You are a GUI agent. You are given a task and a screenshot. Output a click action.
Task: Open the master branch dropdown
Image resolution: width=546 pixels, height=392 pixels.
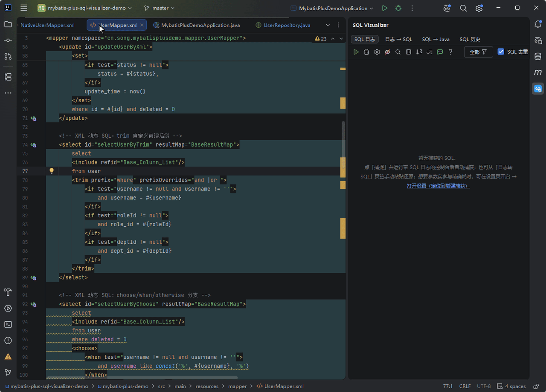point(159,8)
